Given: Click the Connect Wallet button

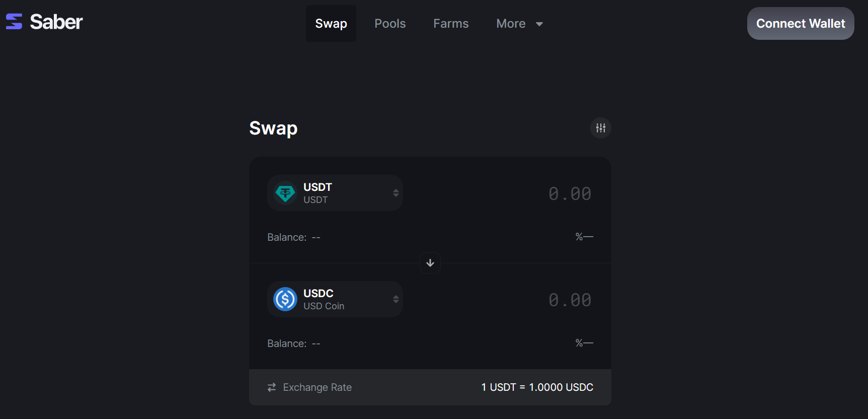Looking at the screenshot, I should pos(800,24).
